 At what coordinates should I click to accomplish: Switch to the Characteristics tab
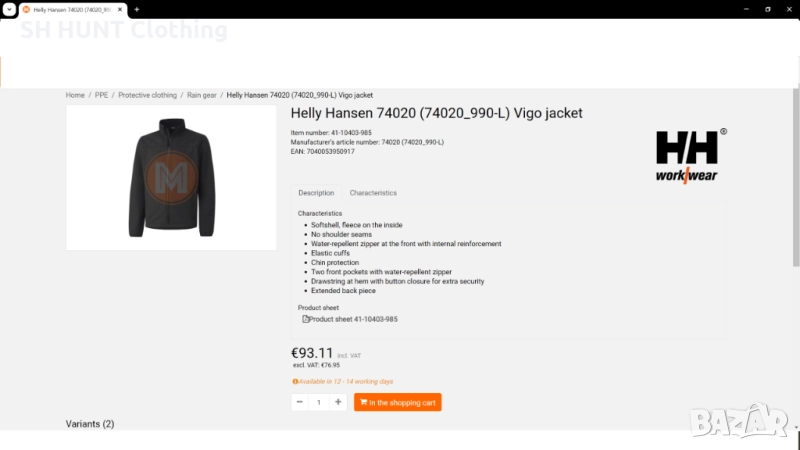point(373,193)
